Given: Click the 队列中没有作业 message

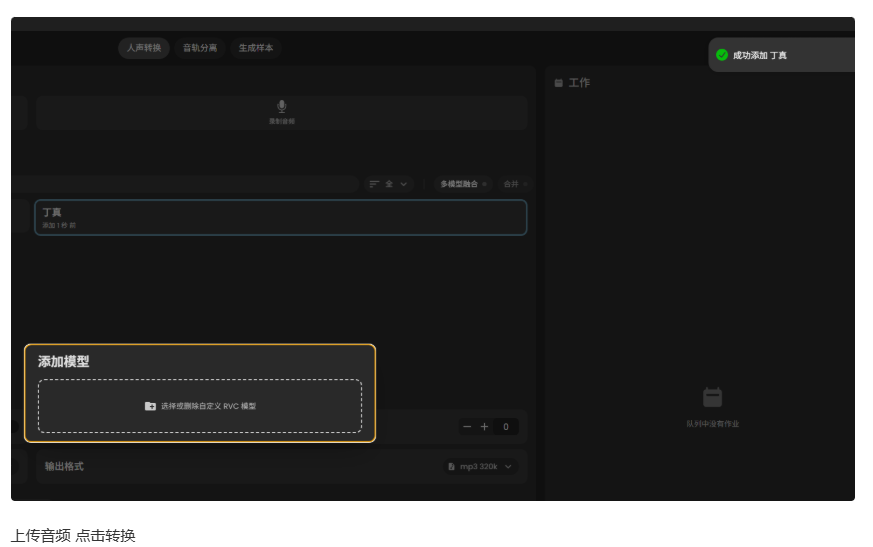Looking at the screenshot, I should tap(713, 424).
